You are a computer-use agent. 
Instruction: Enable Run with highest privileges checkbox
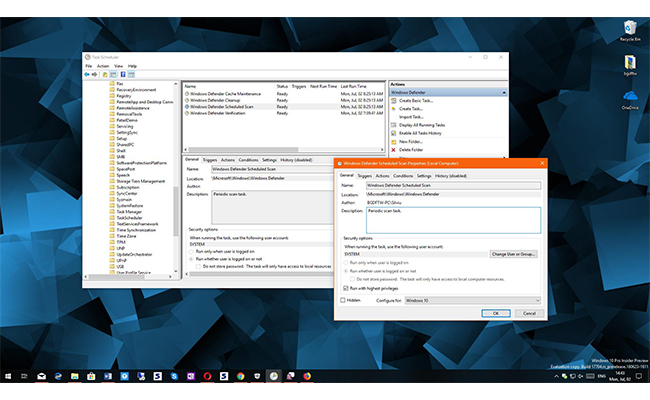click(x=346, y=287)
